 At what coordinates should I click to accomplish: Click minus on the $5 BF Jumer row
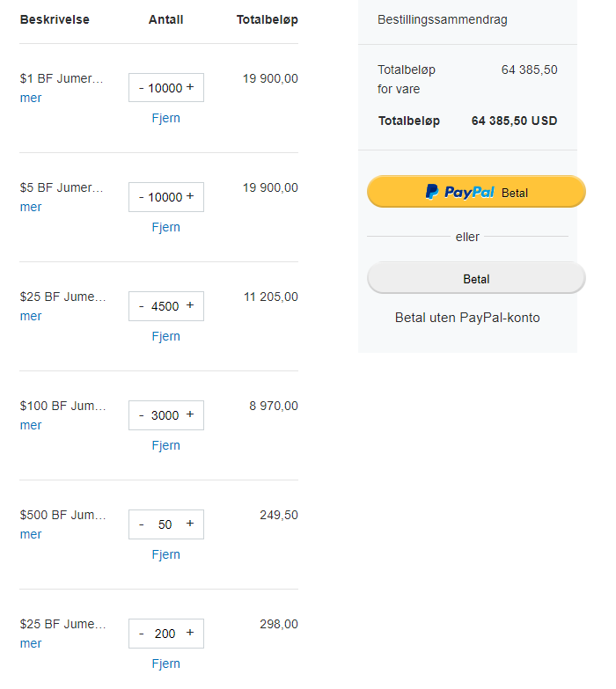point(141,197)
